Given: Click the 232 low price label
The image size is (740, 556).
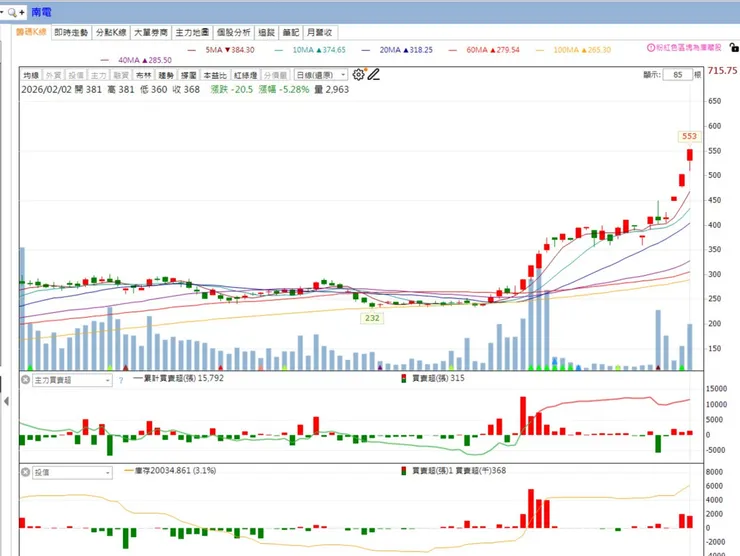Looking at the screenshot, I should [372, 318].
